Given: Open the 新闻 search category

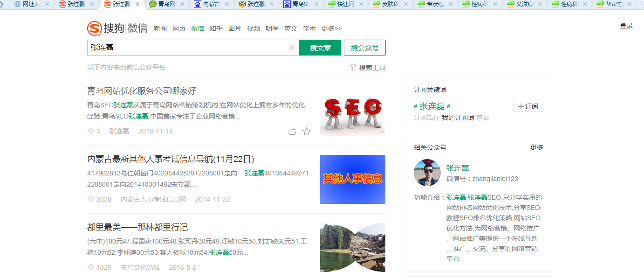Looking at the screenshot, I should point(160,28).
